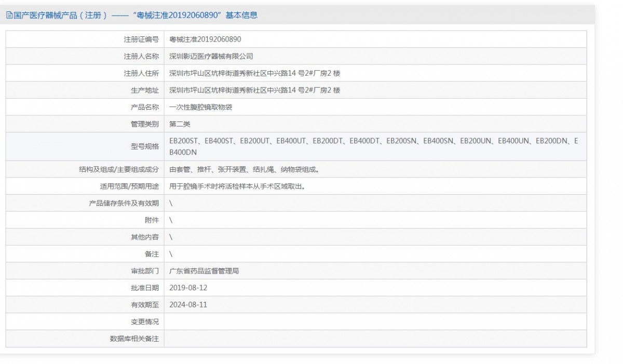Select company name 深圳影迈医疗器械有限公司
This screenshot has height=364, width=623.
[x=211, y=56]
